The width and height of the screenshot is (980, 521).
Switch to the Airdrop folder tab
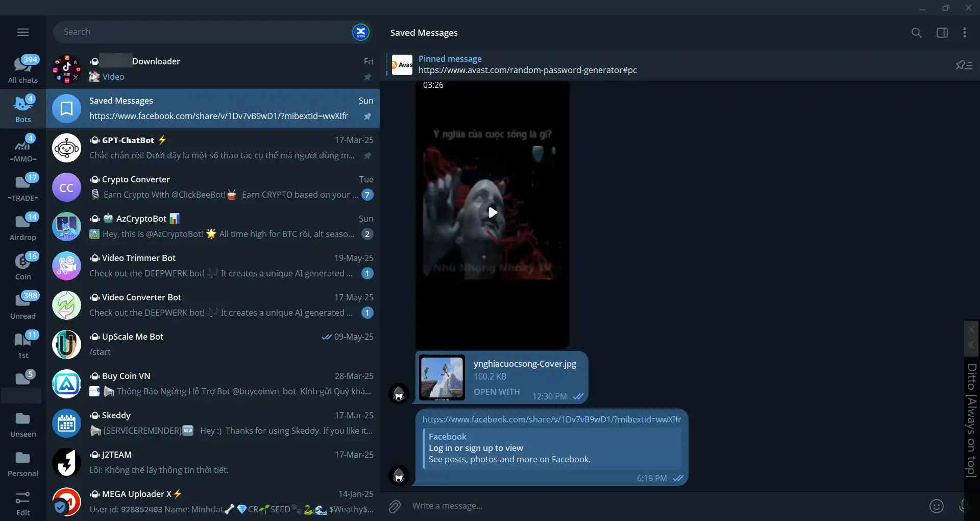pos(23,227)
